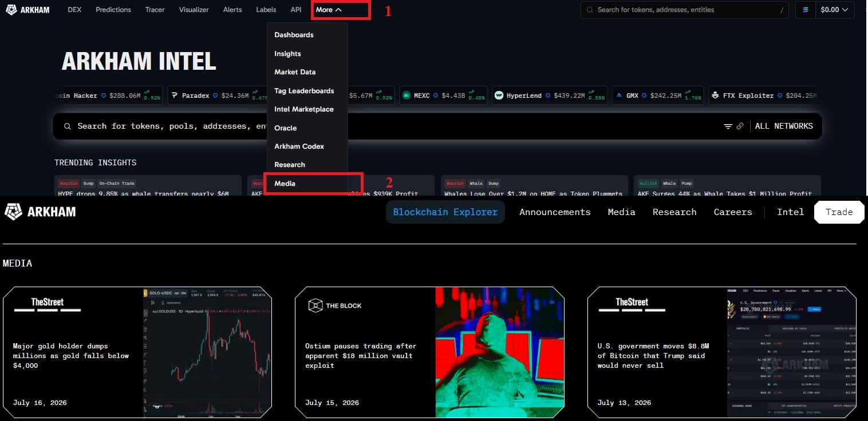Click the Arkham logo in the top navigation bar
868x421 pixels.
pyautogui.click(x=27, y=10)
